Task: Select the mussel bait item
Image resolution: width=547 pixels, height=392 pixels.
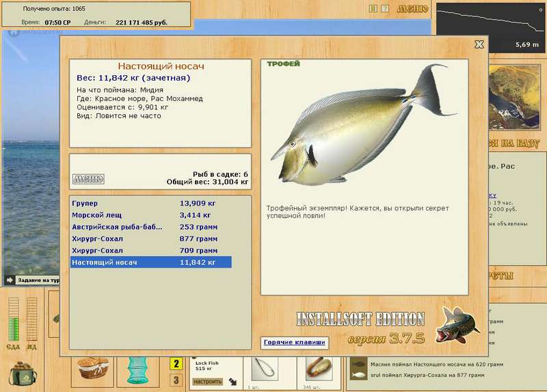Action: tap(318, 369)
